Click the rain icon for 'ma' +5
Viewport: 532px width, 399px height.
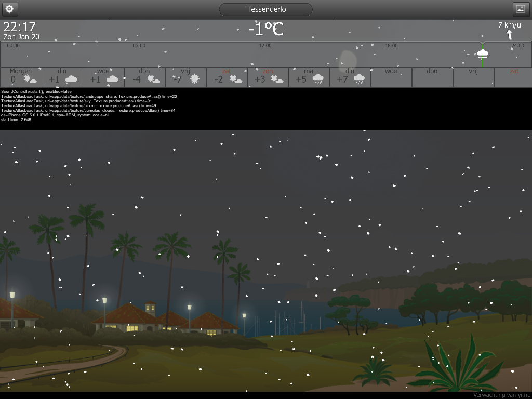318,79
